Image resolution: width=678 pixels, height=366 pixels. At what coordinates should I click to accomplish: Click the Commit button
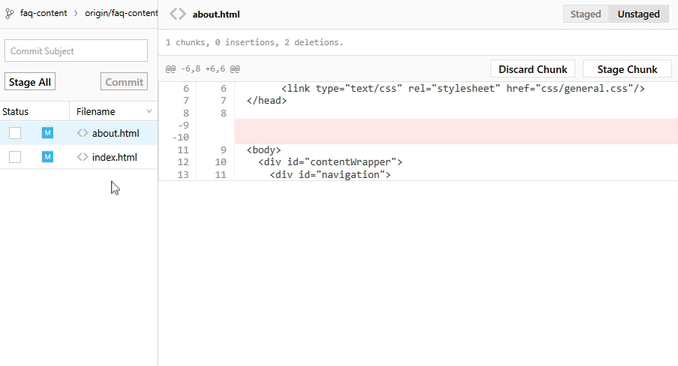point(124,82)
